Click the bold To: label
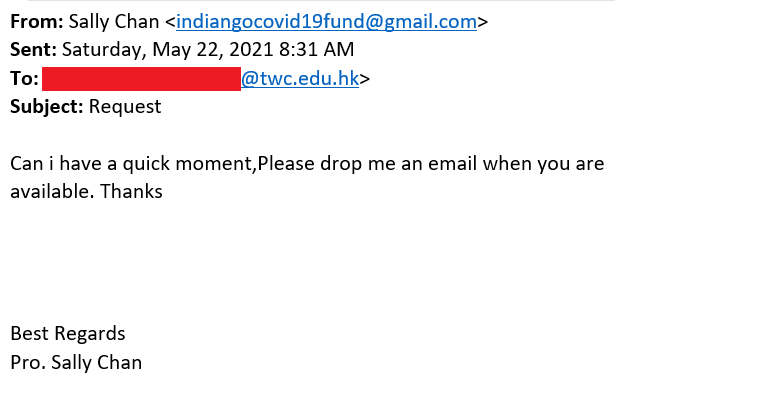769x396 pixels. pyautogui.click(x=25, y=79)
